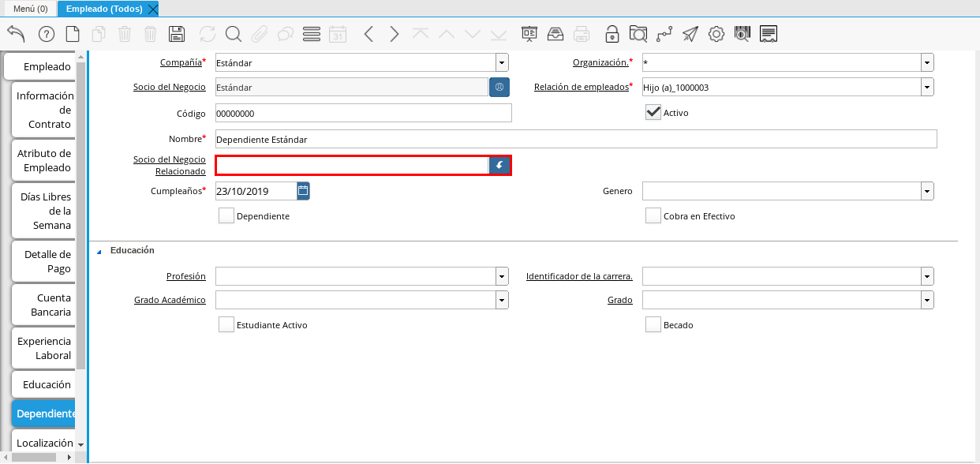Tick the Becado checkbox
Image resolution: width=980 pixels, height=464 pixels.
click(653, 324)
